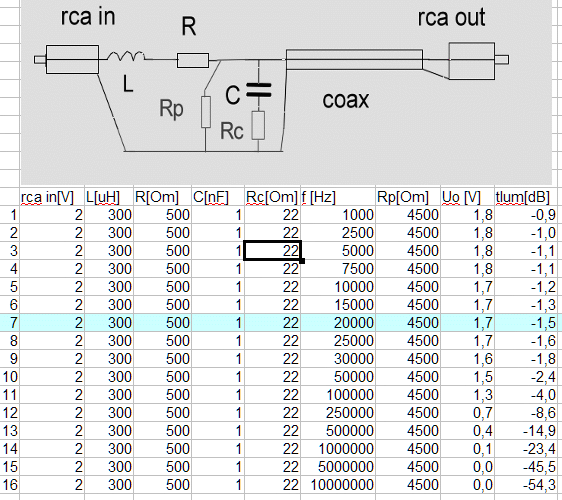Click the tlum cell showing -54,3
Viewport: 562px width, 500px height.
(526, 485)
